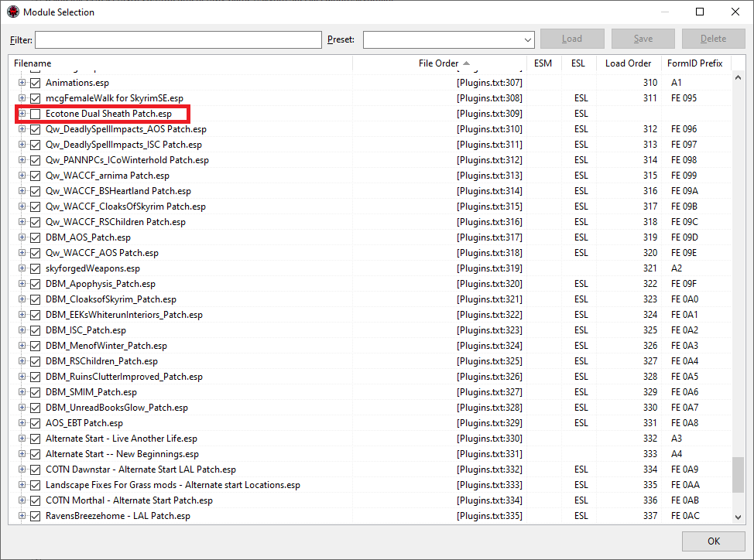Expand the Animations.esp tree node

click(x=22, y=83)
